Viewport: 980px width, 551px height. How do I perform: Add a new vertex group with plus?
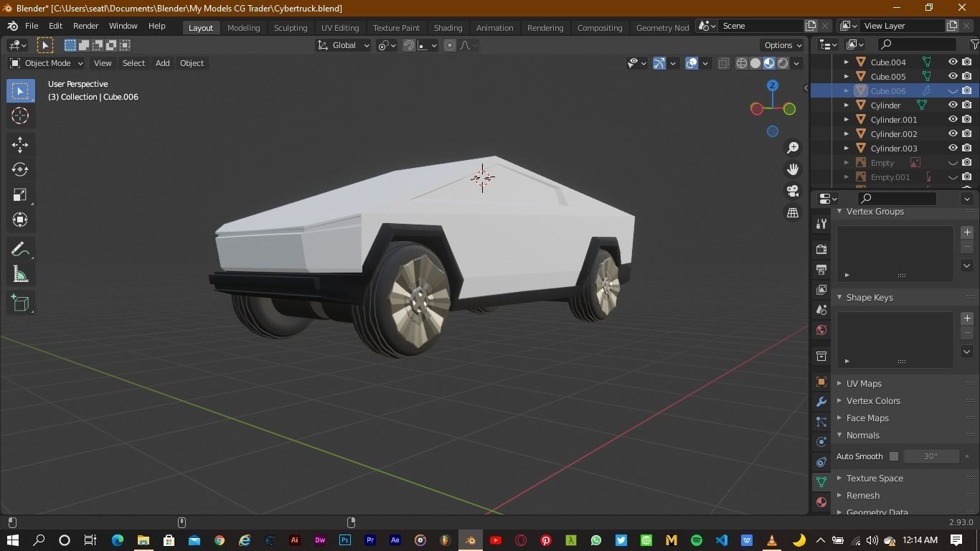tap(967, 232)
